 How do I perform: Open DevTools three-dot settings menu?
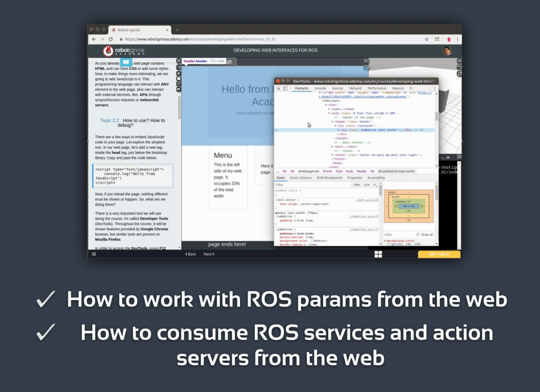coord(435,89)
